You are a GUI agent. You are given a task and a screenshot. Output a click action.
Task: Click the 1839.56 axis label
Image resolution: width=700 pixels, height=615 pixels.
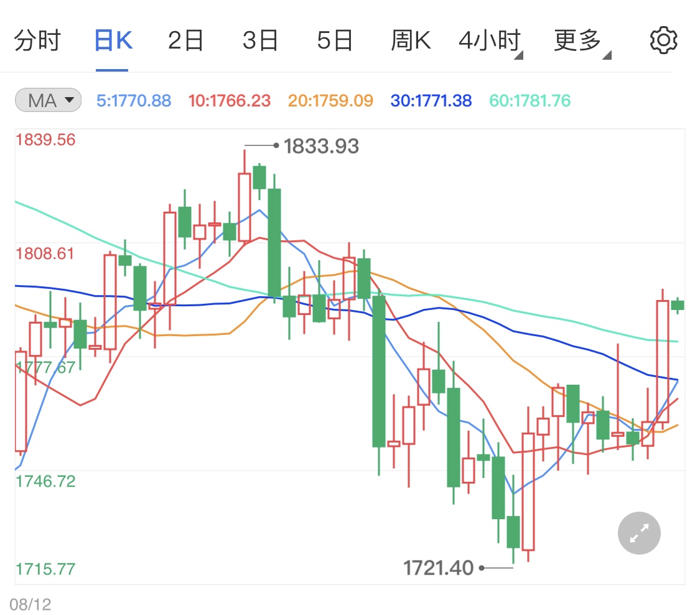pyautogui.click(x=45, y=140)
